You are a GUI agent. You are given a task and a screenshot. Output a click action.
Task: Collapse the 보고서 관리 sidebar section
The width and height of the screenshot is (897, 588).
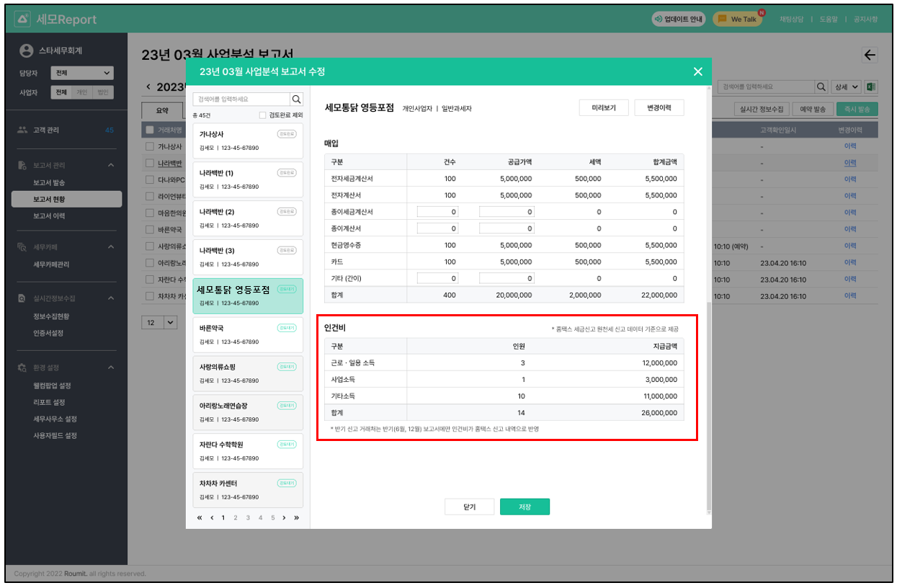tap(111, 166)
